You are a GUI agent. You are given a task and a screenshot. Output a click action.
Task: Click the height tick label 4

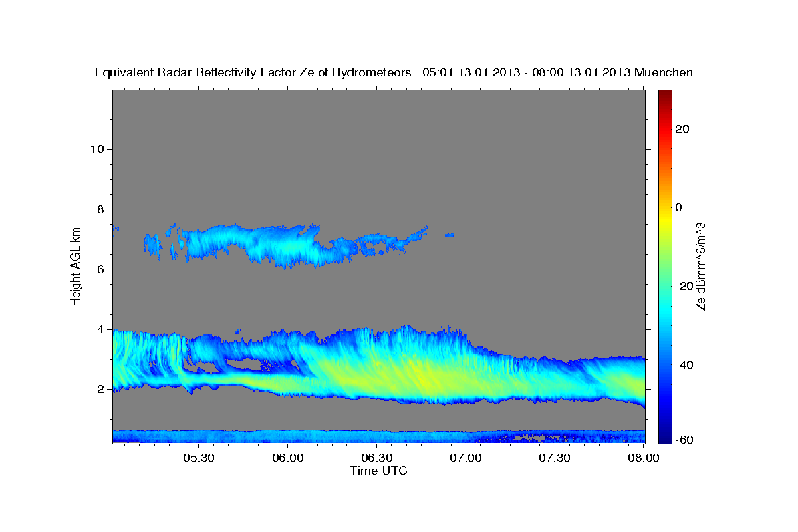[x=100, y=329]
